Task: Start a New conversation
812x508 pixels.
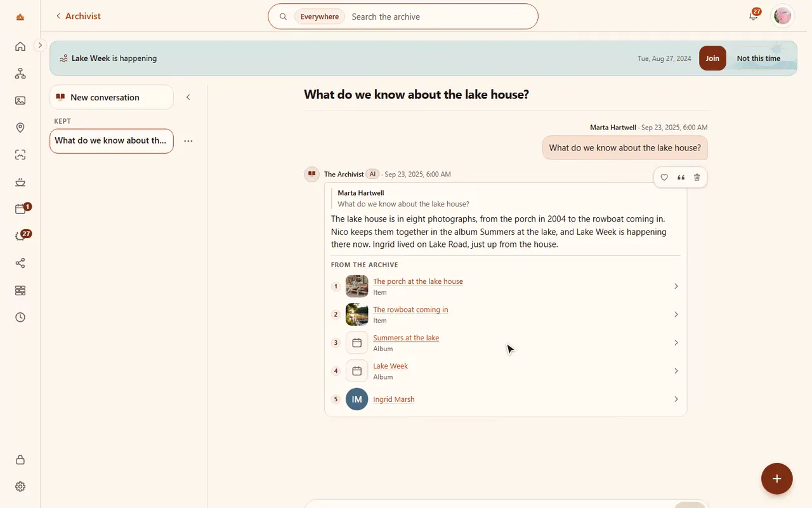Action: click(x=112, y=97)
